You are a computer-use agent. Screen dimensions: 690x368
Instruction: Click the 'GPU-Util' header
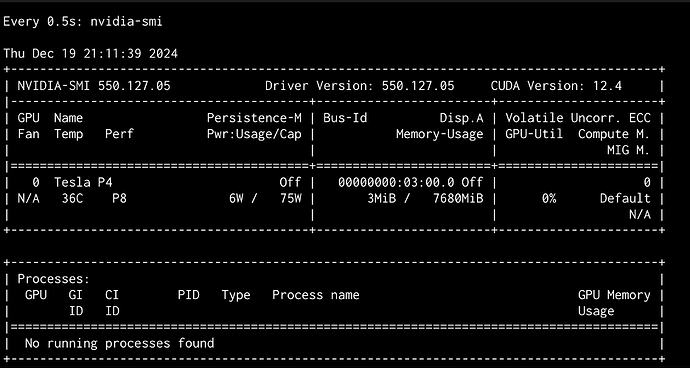[534, 134]
